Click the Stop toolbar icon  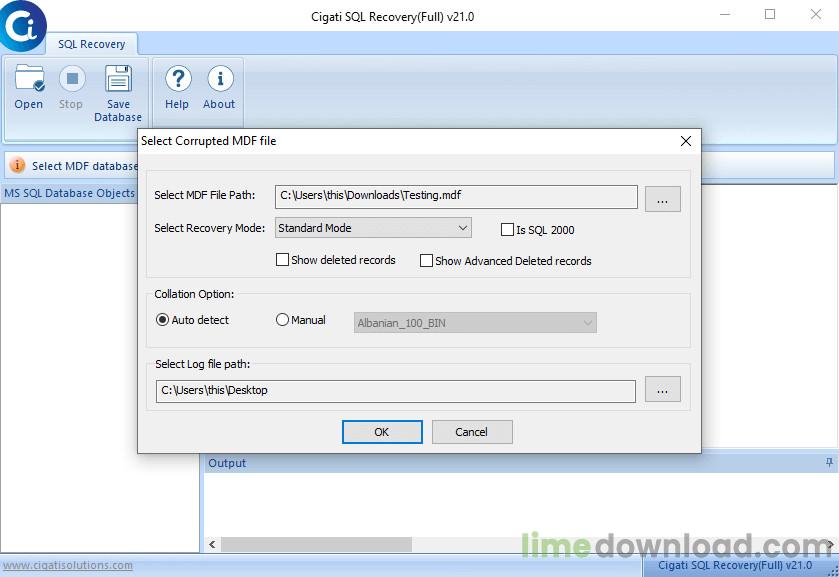pyautogui.click(x=72, y=79)
